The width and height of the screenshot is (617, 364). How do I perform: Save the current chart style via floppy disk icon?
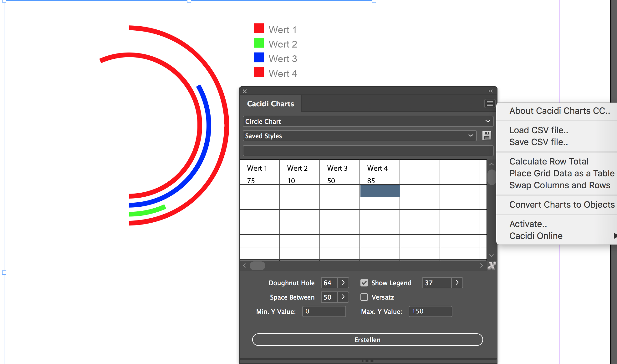pyautogui.click(x=487, y=135)
